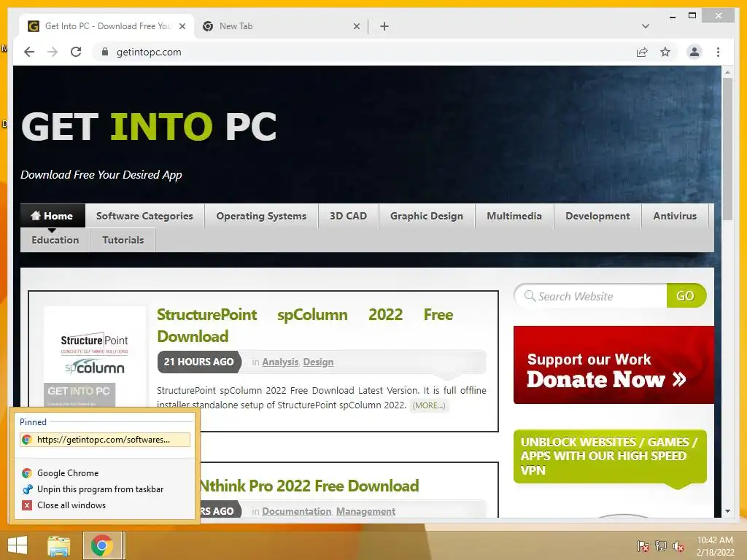Open File Explorer from the taskbar
The width and height of the screenshot is (747, 560).
(59, 545)
